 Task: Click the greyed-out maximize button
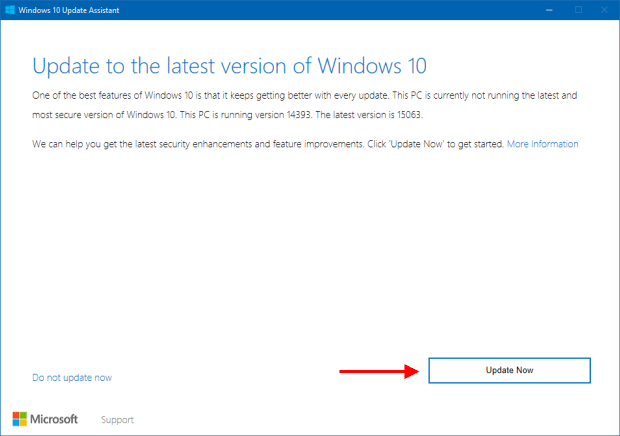[577, 9]
